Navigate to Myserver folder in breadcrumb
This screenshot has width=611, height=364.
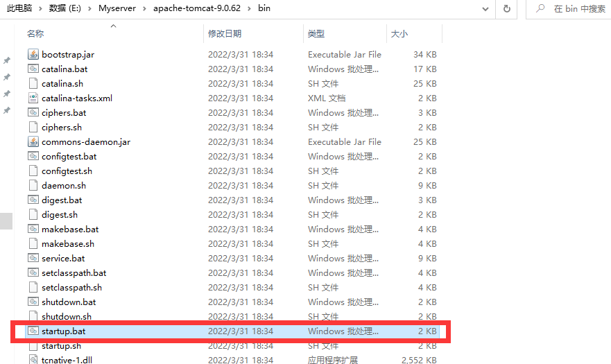(x=117, y=8)
